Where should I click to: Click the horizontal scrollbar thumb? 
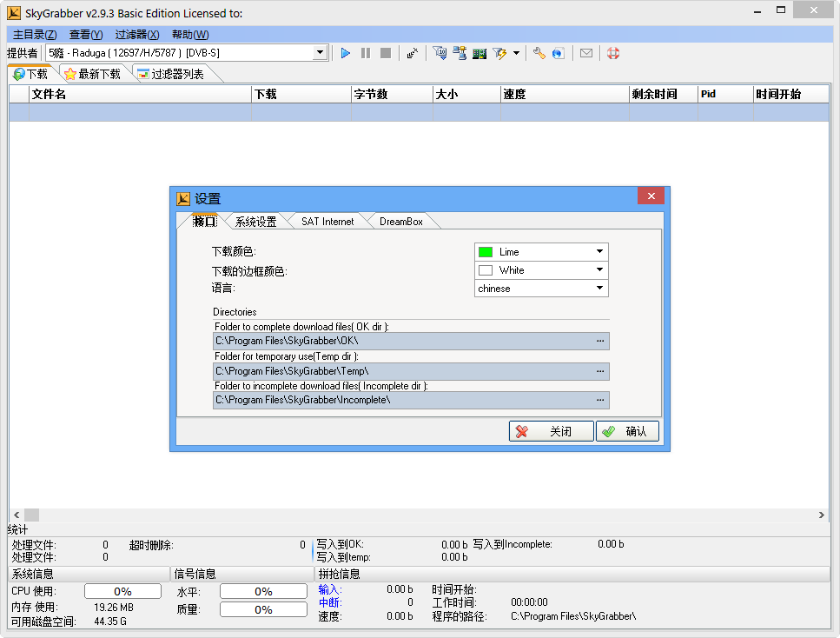31,515
